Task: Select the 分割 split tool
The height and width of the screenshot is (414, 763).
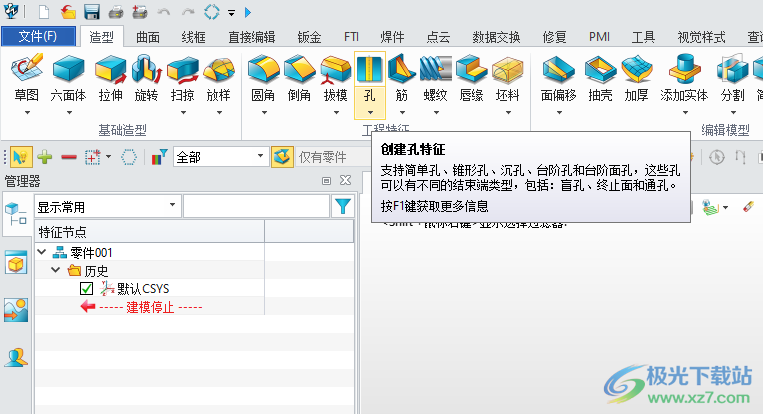Action: (733, 78)
